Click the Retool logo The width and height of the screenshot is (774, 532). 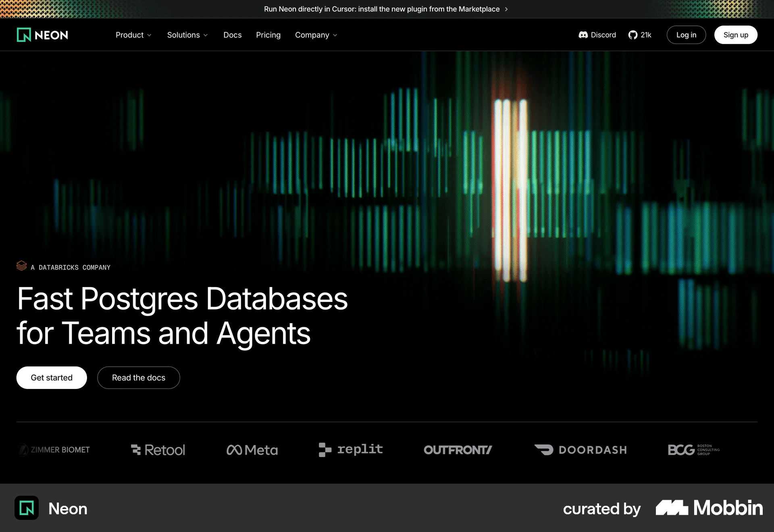tap(158, 450)
